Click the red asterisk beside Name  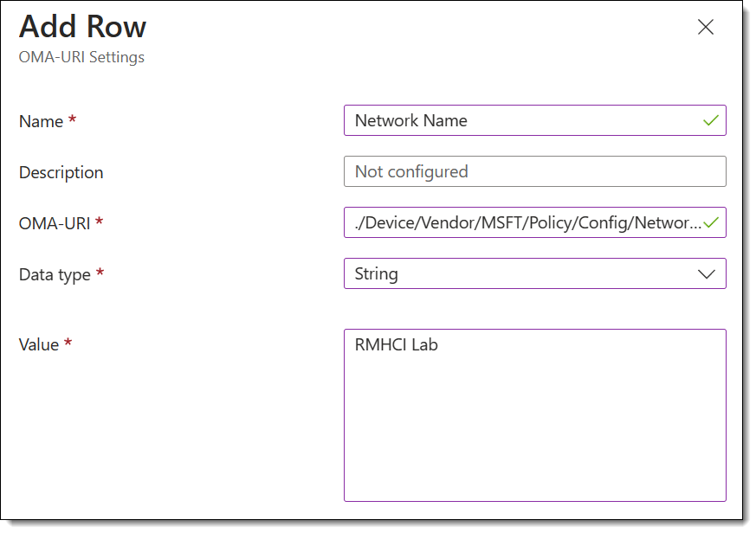(73, 119)
